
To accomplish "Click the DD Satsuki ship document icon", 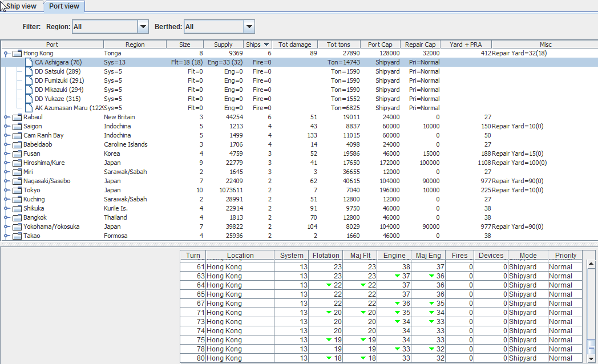I will click(x=29, y=71).
